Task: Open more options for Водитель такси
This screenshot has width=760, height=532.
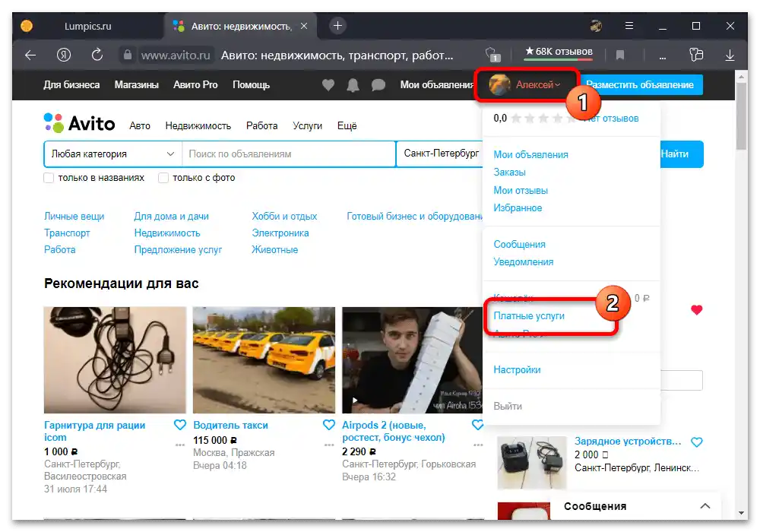Action: [329, 445]
